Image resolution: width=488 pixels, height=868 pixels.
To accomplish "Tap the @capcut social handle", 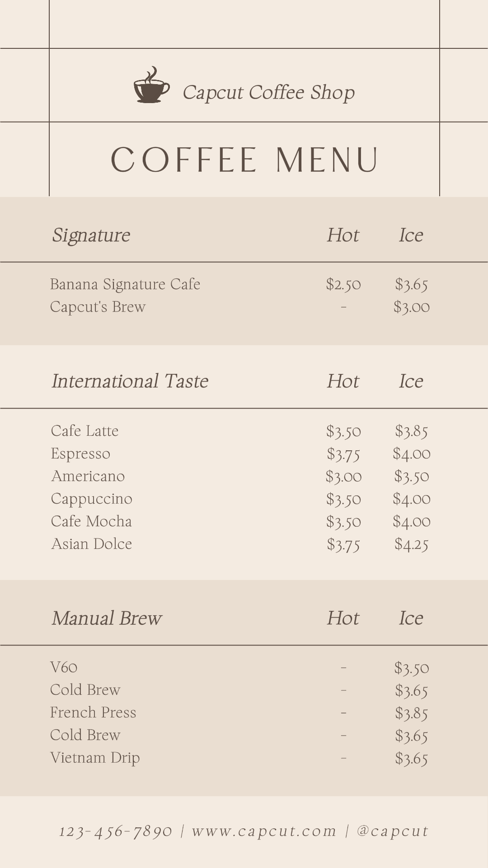I will (392, 831).
